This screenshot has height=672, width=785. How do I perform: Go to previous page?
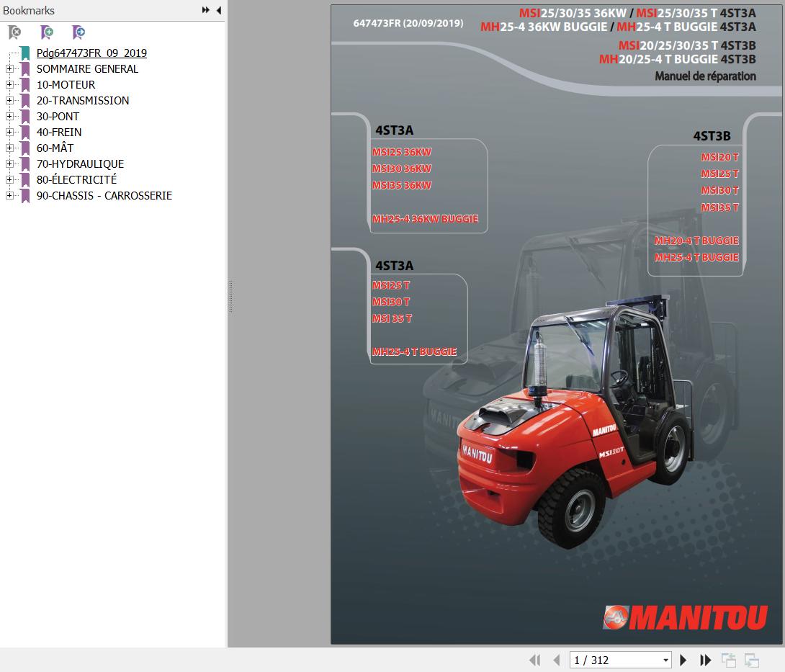(x=557, y=660)
